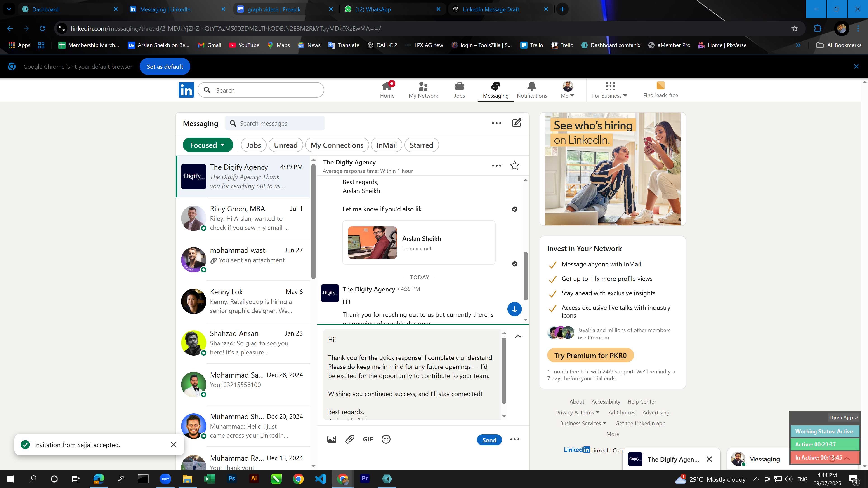Open Chrome extensions puzzle icon
The height and width of the screenshot is (488, 868).
coord(817,29)
